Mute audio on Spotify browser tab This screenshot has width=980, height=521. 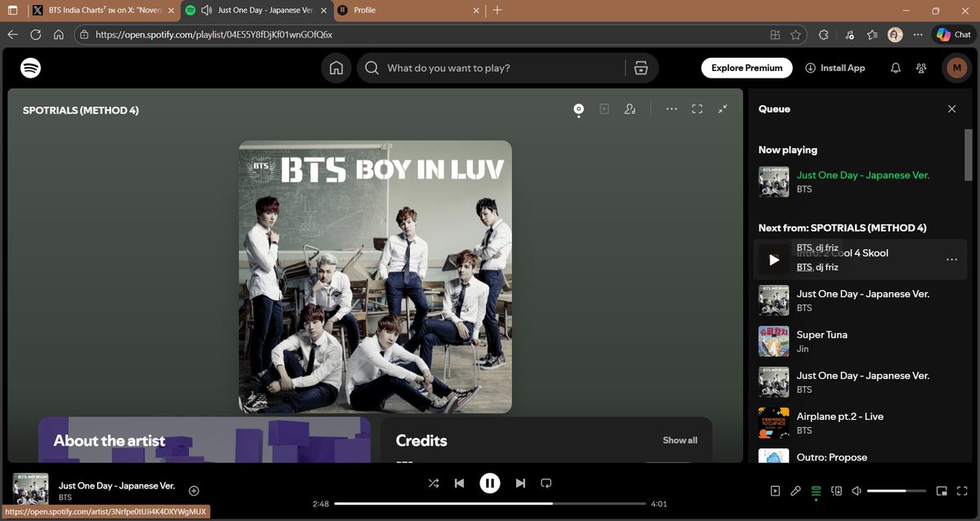tap(206, 11)
